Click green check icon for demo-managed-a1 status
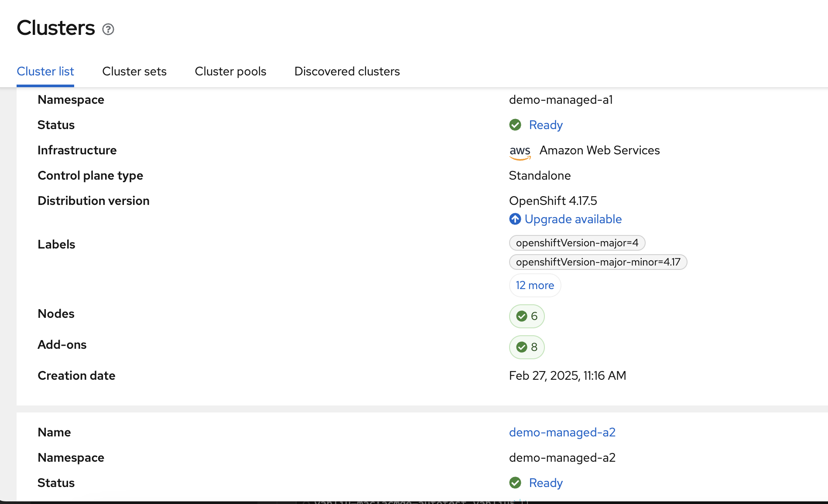828x504 pixels. (x=515, y=125)
